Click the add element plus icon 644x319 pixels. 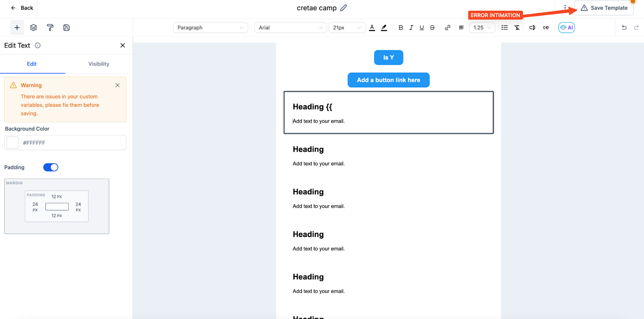[17, 28]
